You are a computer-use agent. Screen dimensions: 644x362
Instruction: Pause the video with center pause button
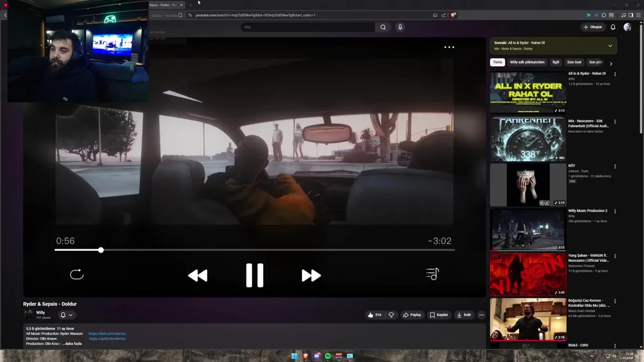[255, 275]
